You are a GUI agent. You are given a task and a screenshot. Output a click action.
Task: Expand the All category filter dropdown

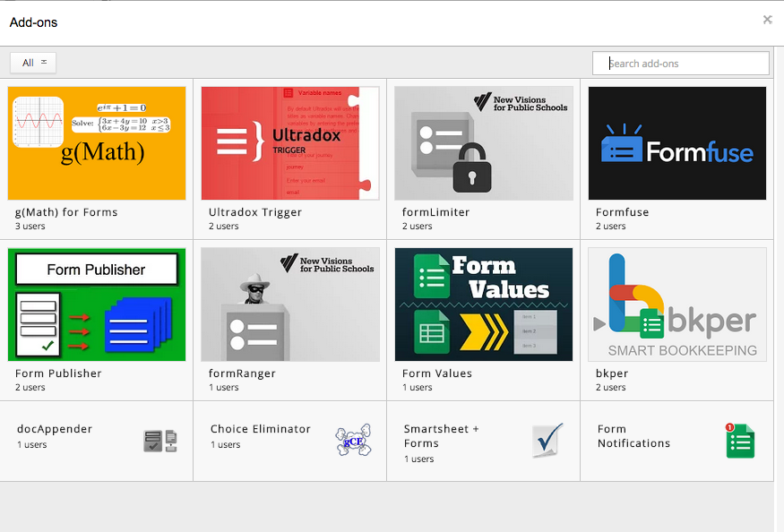point(33,63)
